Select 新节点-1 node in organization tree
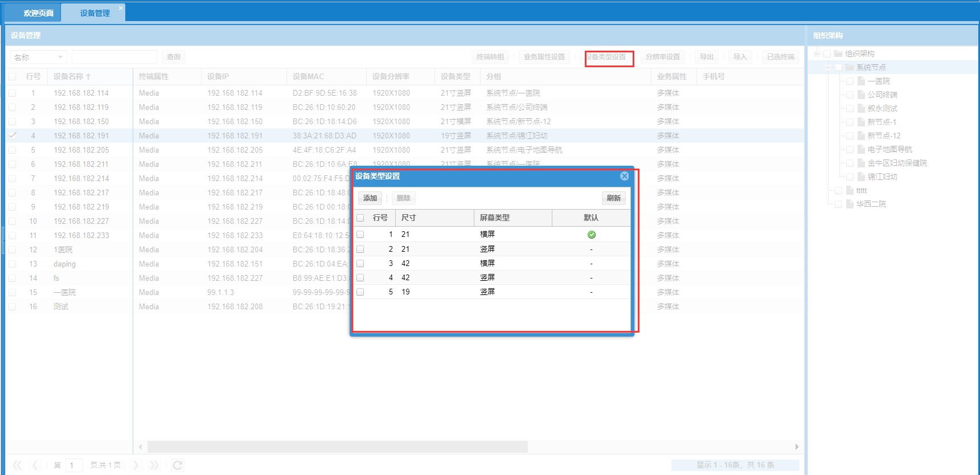 tap(881, 122)
